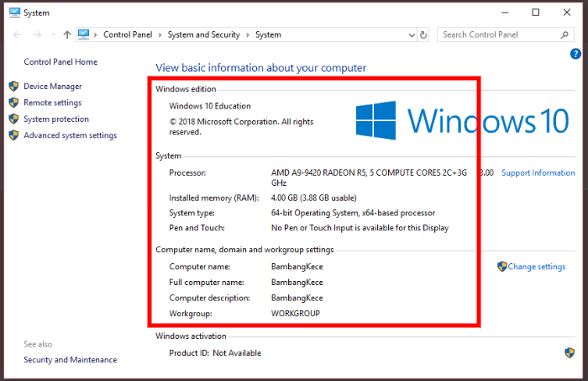Open Control Panel Home
Image resolution: width=588 pixels, height=381 pixels.
60,62
